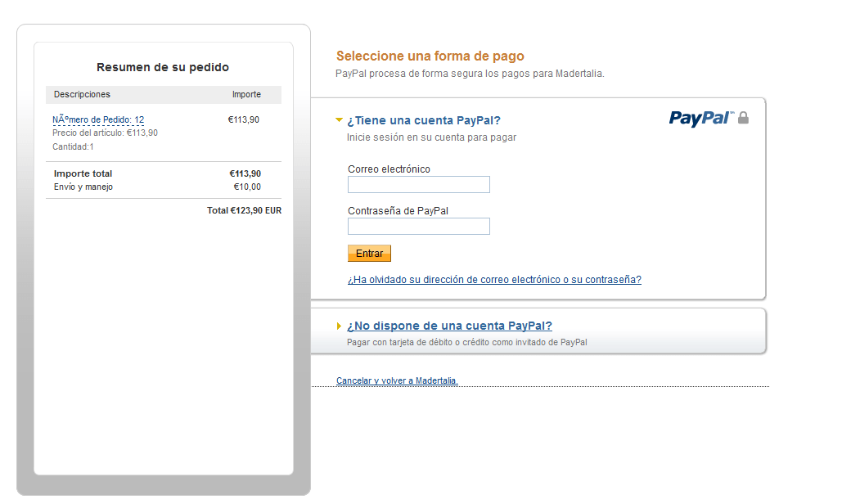Click the Importe column header
The width and height of the screenshot is (842, 504).
(246, 94)
